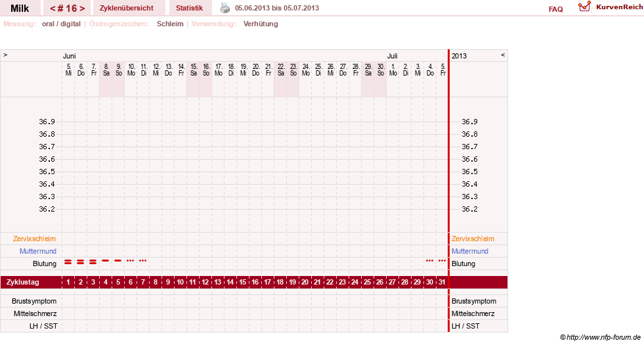This screenshot has height=345, width=644.
Task: Click the 2013 year label
Action: pyautogui.click(x=459, y=56)
